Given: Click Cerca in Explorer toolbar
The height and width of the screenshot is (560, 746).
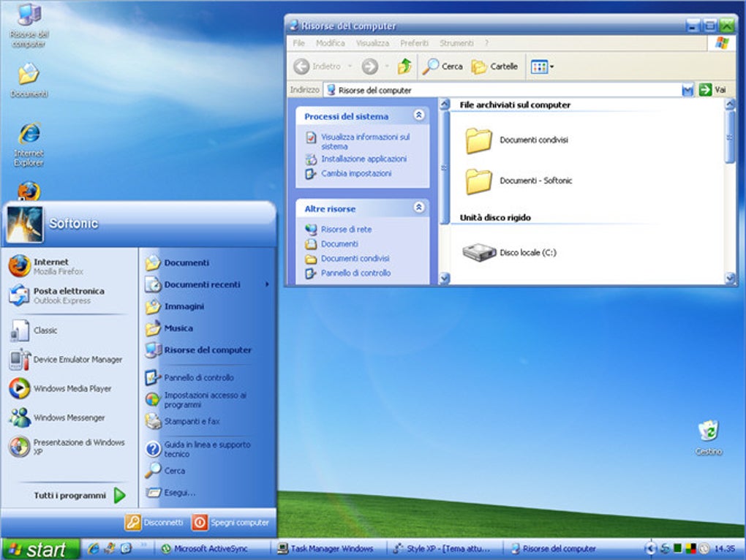Looking at the screenshot, I should point(443,67).
